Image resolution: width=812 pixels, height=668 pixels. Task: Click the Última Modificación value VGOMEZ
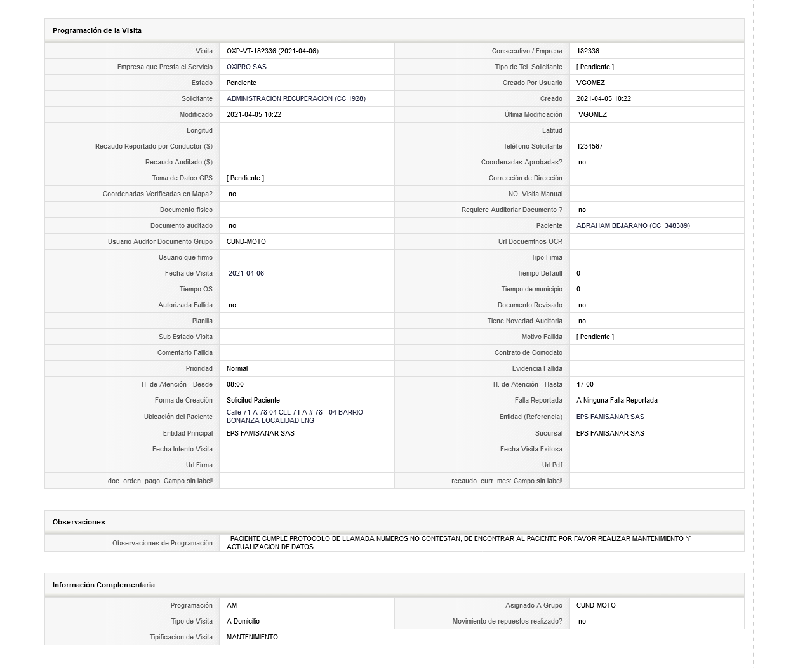tap(592, 114)
